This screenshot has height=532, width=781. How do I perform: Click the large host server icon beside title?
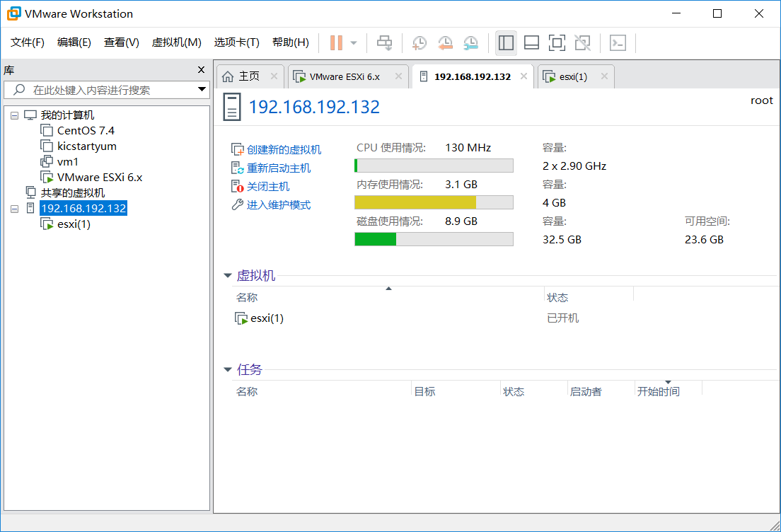232,107
